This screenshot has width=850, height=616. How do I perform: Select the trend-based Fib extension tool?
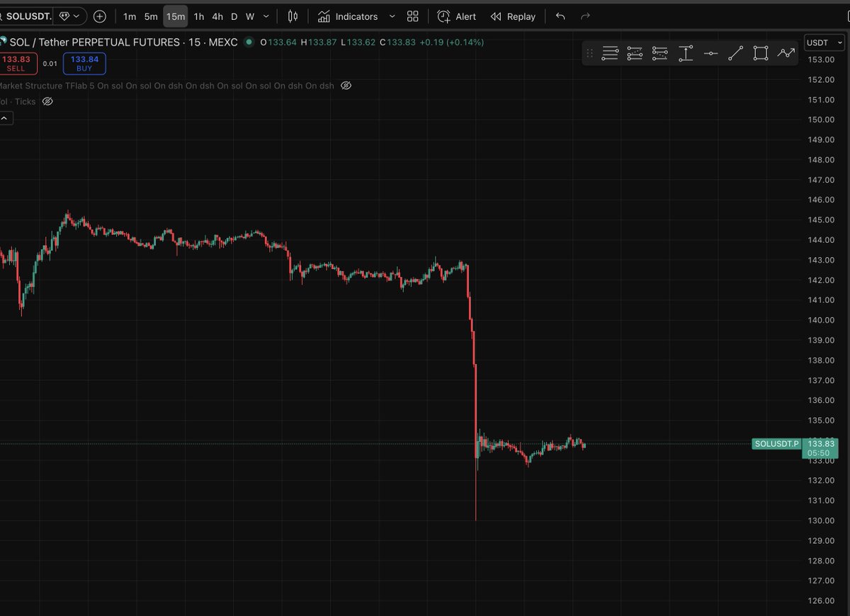pos(635,53)
